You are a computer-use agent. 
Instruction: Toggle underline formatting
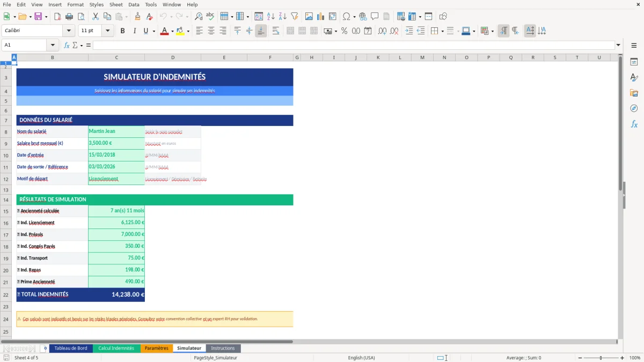click(144, 31)
